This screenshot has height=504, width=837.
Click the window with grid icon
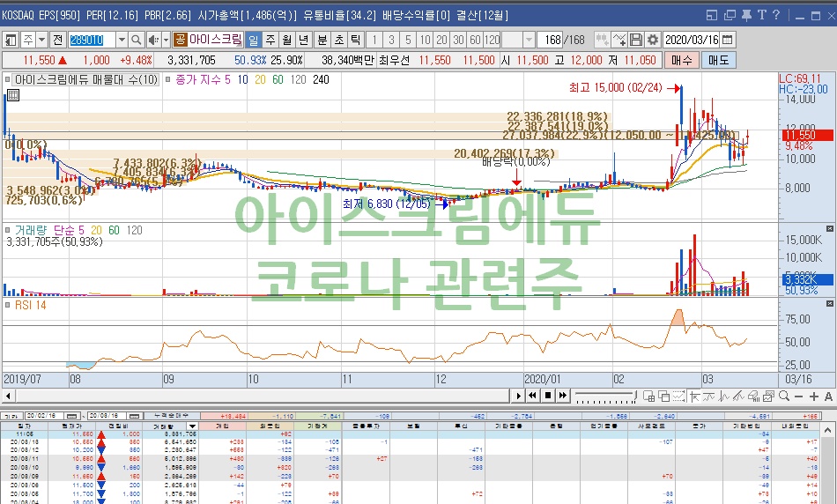click(649, 396)
